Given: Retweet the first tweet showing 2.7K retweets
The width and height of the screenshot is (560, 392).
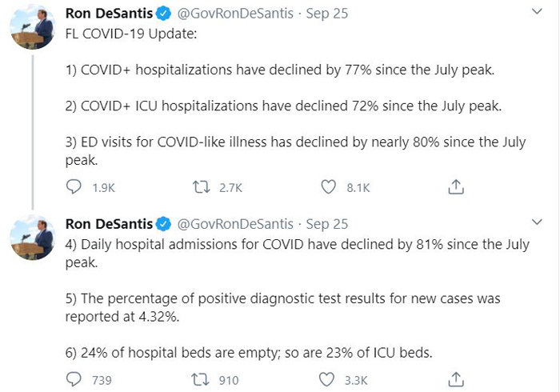Looking at the screenshot, I should click(x=202, y=186).
